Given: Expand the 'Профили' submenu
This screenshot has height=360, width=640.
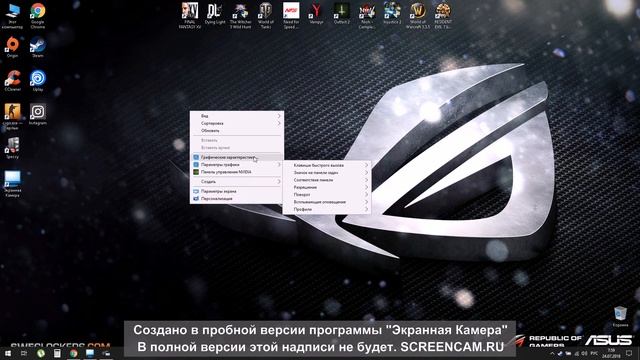Looking at the screenshot, I should (327, 209).
